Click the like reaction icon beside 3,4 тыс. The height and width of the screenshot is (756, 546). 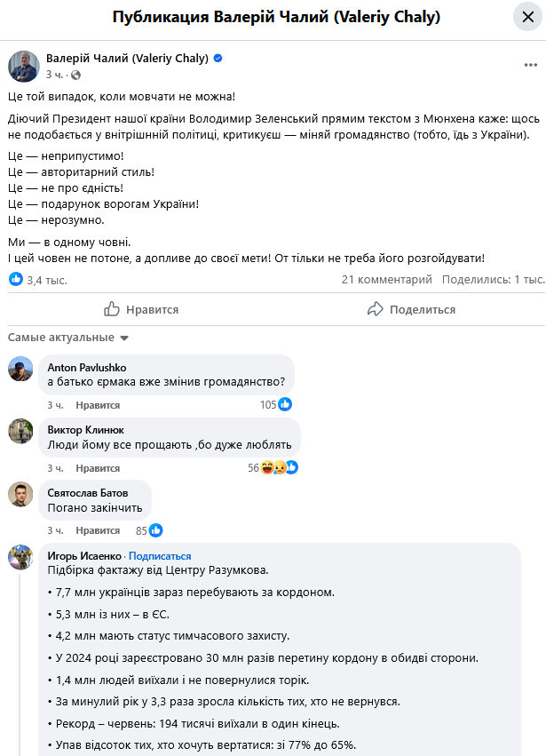(16, 279)
